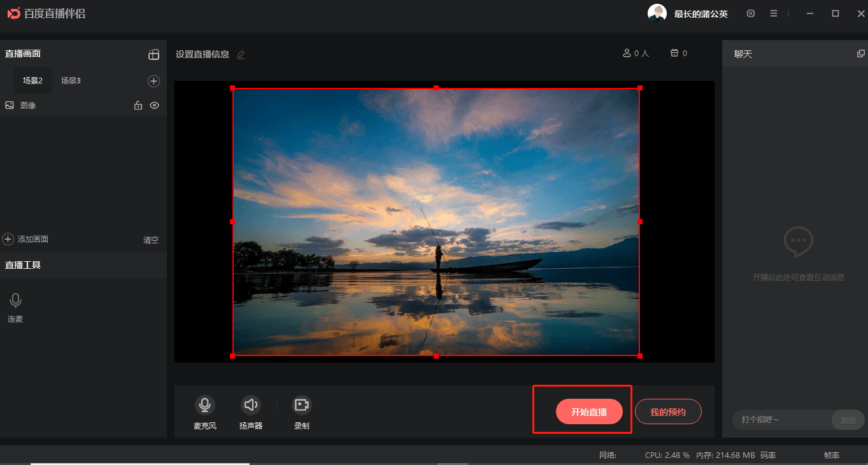Click the edit pencil next to 设置直播信息

[241, 55]
